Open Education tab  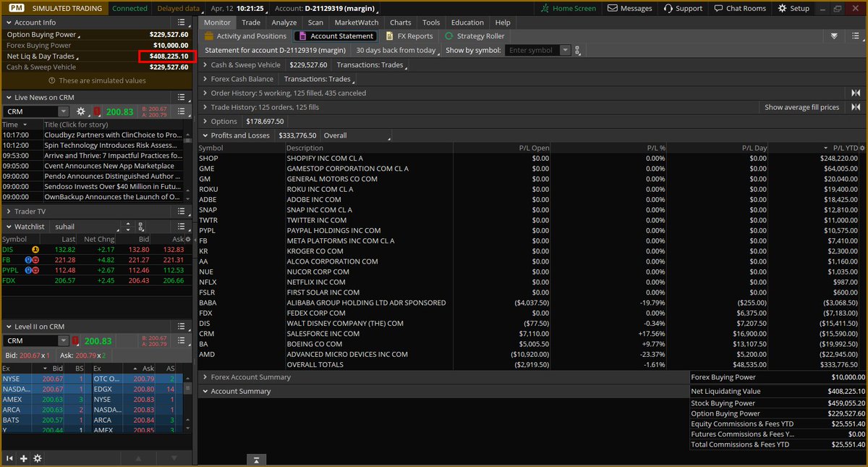(467, 22)
